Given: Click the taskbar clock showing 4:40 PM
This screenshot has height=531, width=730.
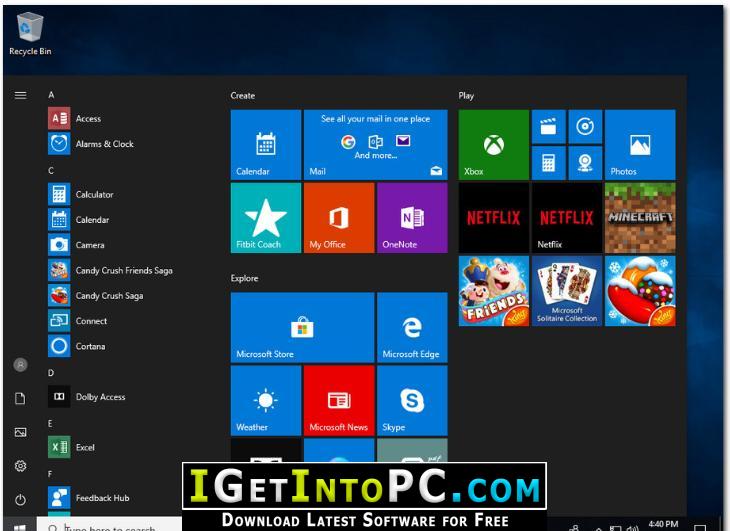Looking at the screenshot, I should (663, 524).
